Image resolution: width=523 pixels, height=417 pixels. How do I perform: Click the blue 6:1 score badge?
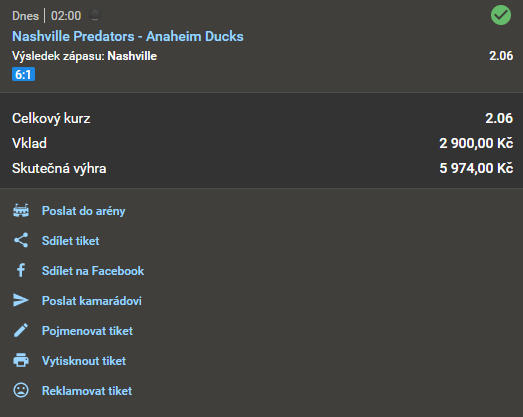(23, 74)
